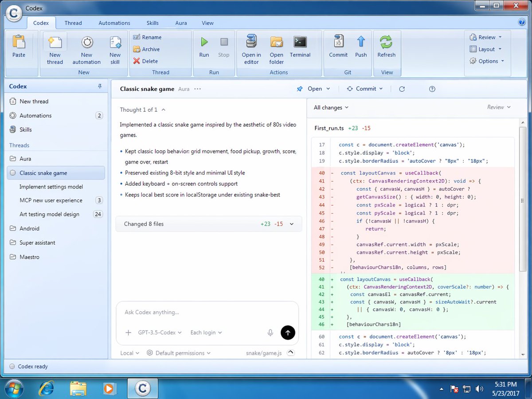Open the Review dropdown in the ribbon
532x399 pixels.
click(486, 37)
